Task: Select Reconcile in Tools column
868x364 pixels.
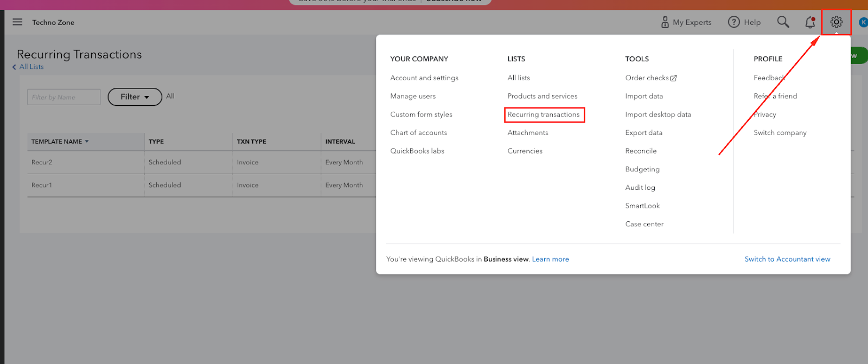Action: click(x=641, y=151)
